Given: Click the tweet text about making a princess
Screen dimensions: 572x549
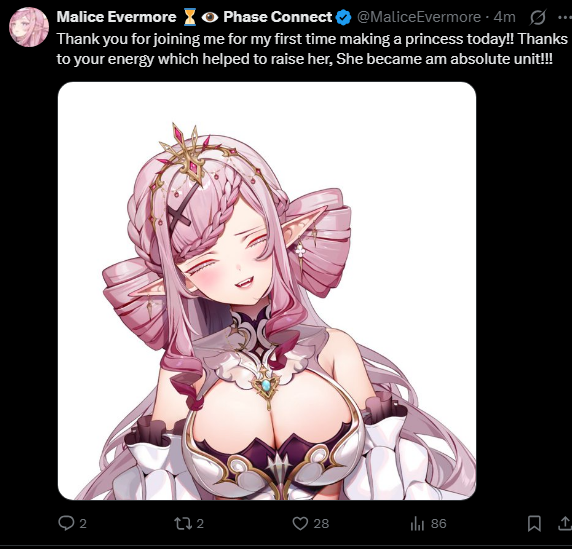Looking at the screenshot, I should [x=312, y=49].
